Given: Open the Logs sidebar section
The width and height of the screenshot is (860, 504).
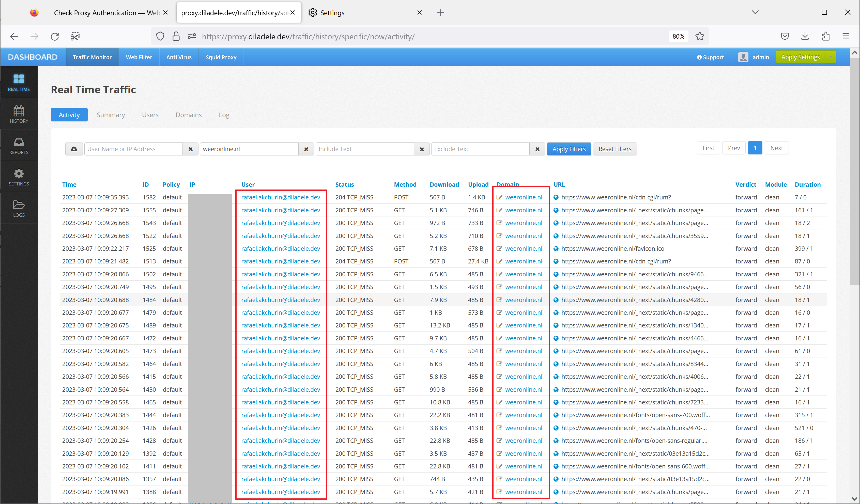Looking at the screenshot, I should pyautogui.click(x=19, y=209).
